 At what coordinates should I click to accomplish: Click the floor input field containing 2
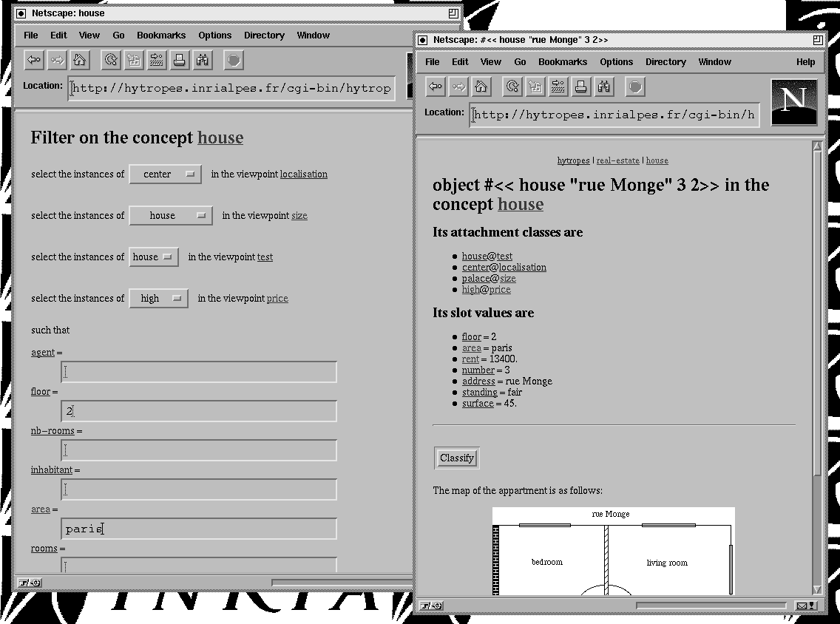199,411
